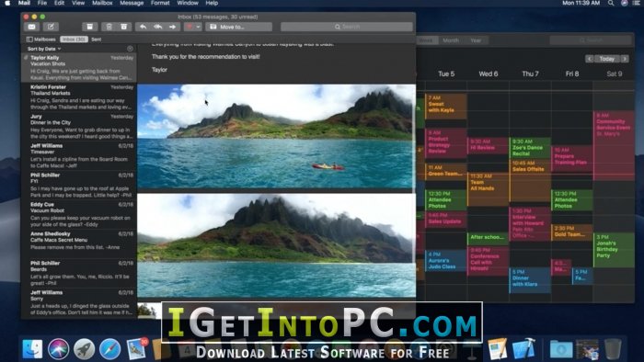Expand the Sort by Date dropdown
This screenshot has width=644, height=362.
pos(44,49)
